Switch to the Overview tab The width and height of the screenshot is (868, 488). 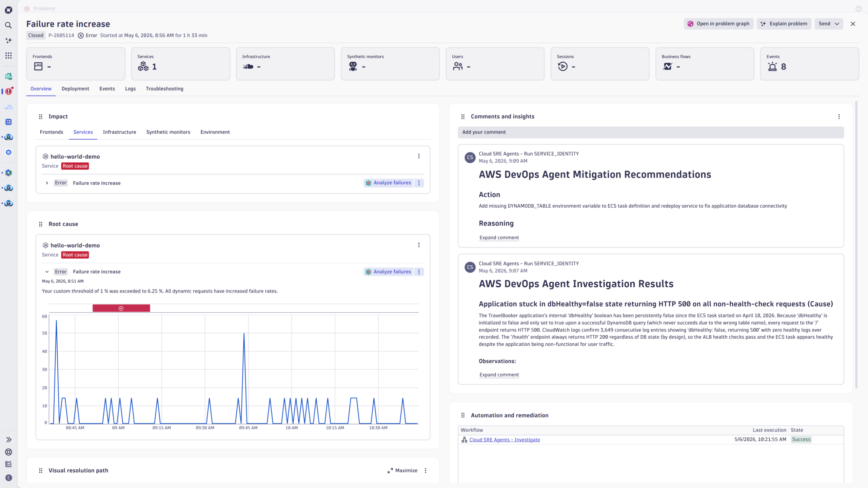pyautogui.click(x=41, y=89)
